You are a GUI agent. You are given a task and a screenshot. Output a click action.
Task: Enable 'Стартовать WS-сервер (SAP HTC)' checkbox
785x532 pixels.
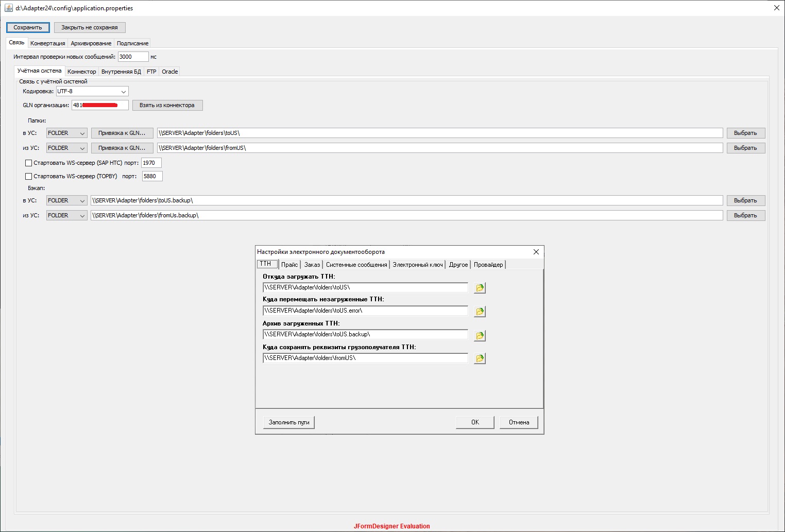[29, 163]
